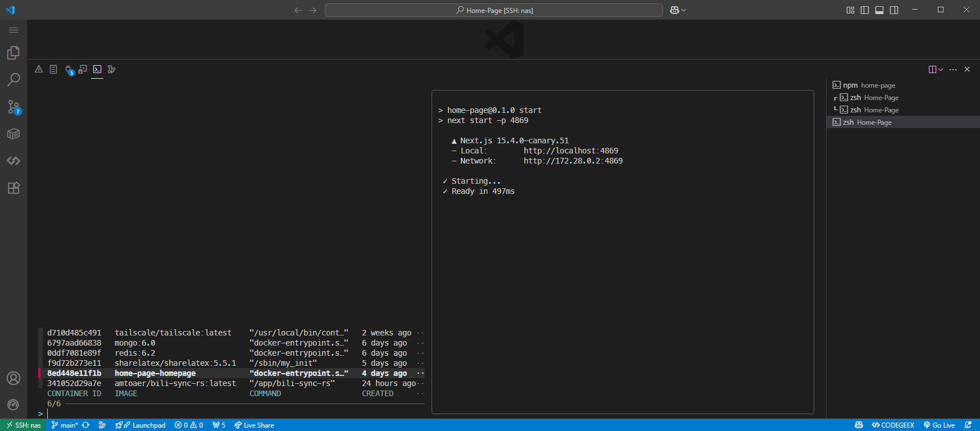This screenshot has height=431, width=980.
Task: Open the Accounts menu
Action: pyautogui.click(x=13, y=378)
